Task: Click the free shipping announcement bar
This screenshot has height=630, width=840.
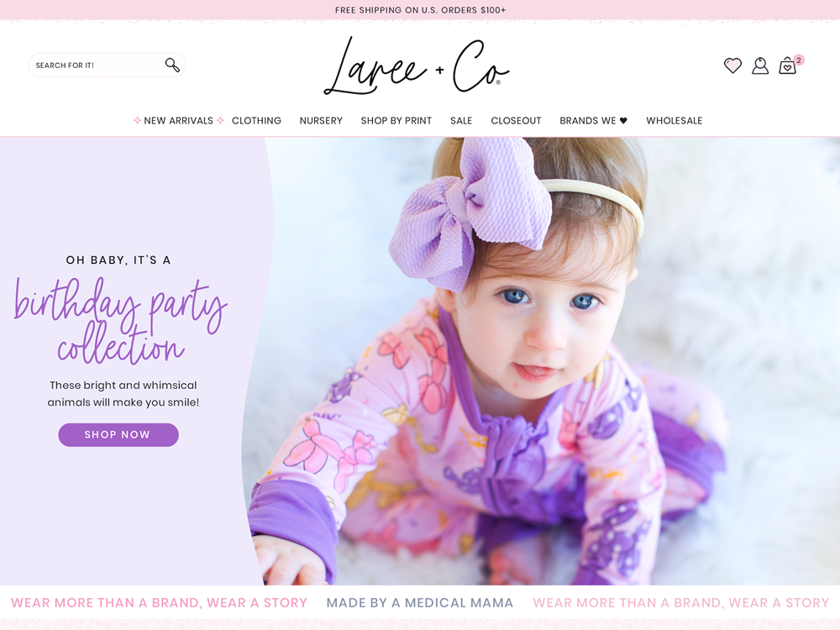Action: 420,9
